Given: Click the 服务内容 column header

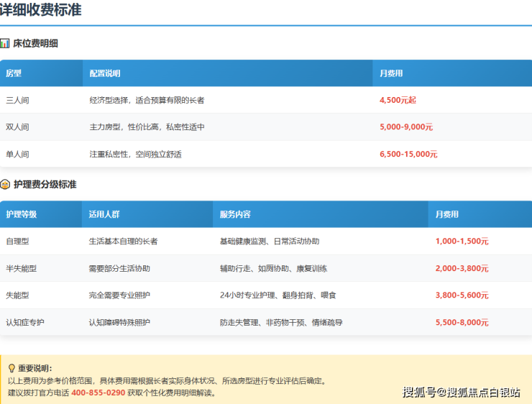Looking at the screenshot, I should [235, 214].
